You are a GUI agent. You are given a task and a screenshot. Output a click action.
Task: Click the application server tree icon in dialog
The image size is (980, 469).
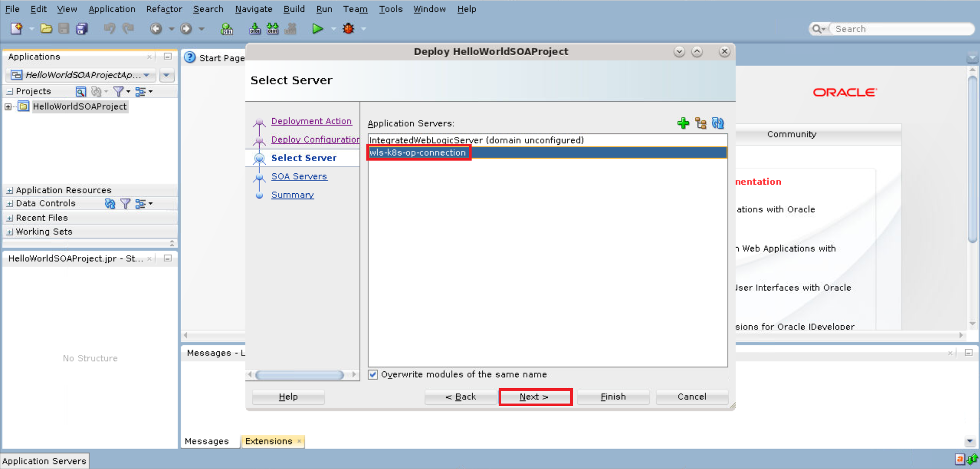point(701,123)
